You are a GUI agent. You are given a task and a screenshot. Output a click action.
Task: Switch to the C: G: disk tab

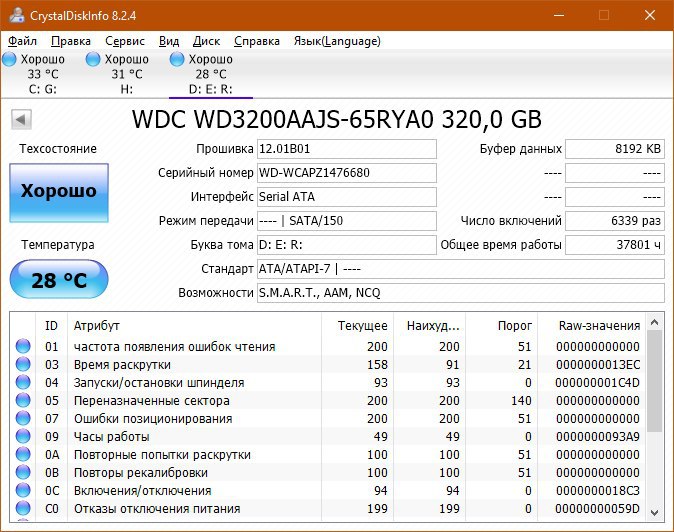pyautogui.click(x=43, y=74)
